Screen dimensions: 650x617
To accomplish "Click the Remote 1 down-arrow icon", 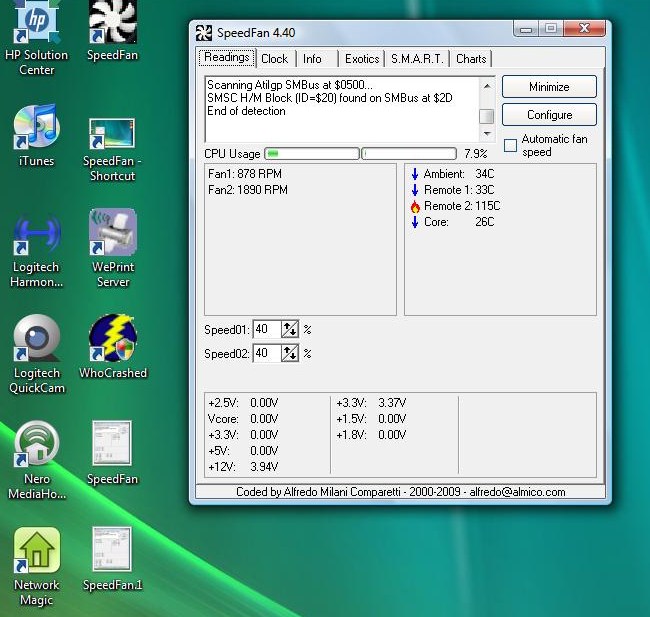I will tap(415, 190).
